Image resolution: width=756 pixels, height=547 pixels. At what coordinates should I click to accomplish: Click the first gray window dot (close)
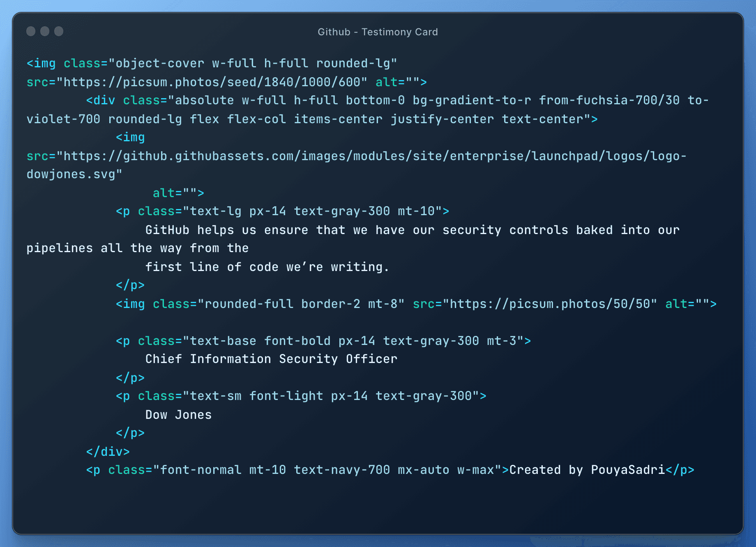(x=31, y=31)
